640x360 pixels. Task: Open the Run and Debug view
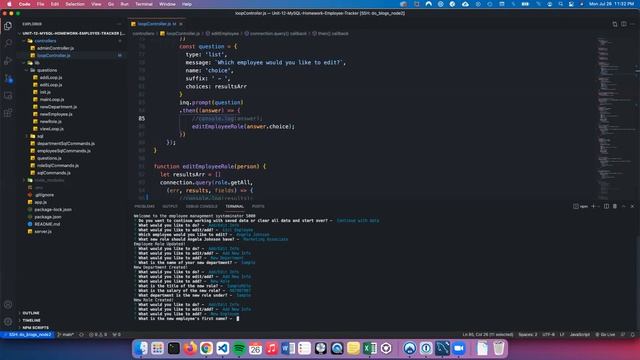(x=8, y=61)
